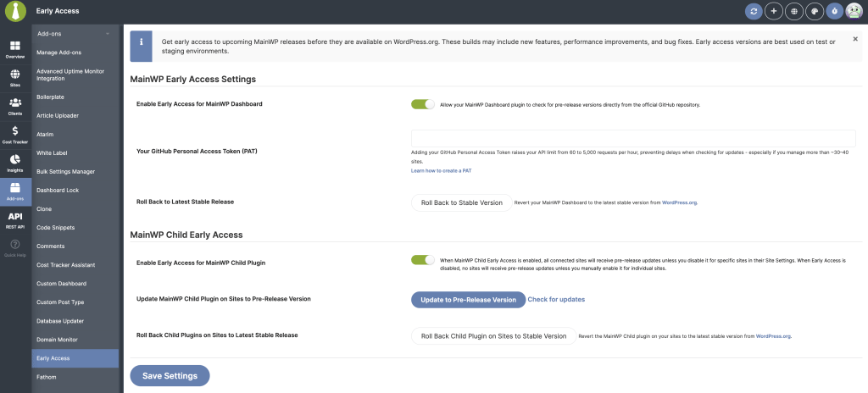Image resolution: width=868 pixels, height=393 pixels.
Task: Open Code Snippets add-on
Action: point(75,228)
